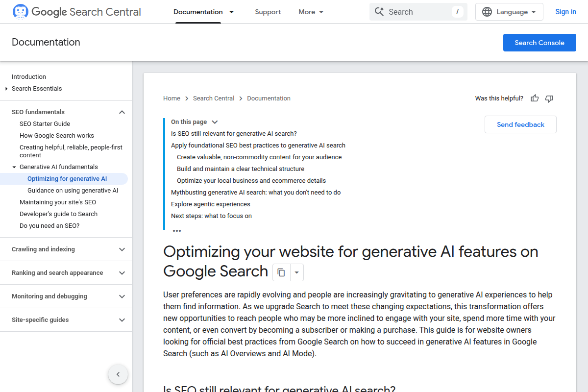Expand Site-specific guides section
The image size is (588, 392).
tap(122, 320)
